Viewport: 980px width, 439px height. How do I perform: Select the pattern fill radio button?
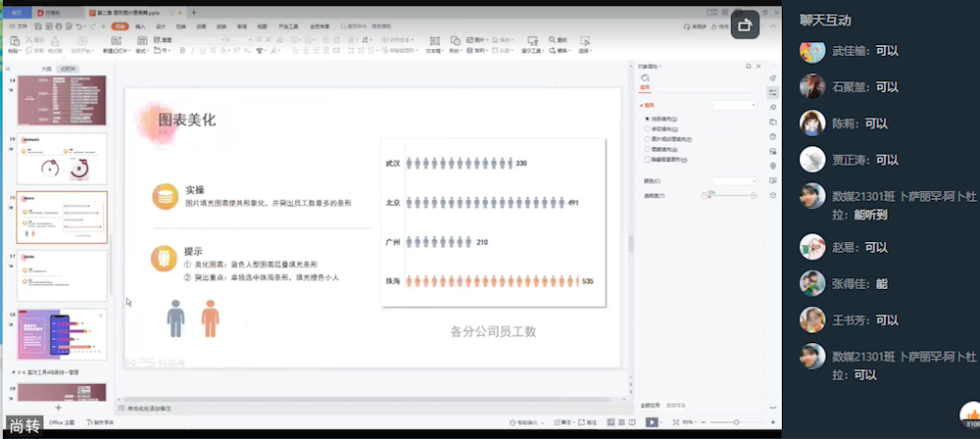647,150
